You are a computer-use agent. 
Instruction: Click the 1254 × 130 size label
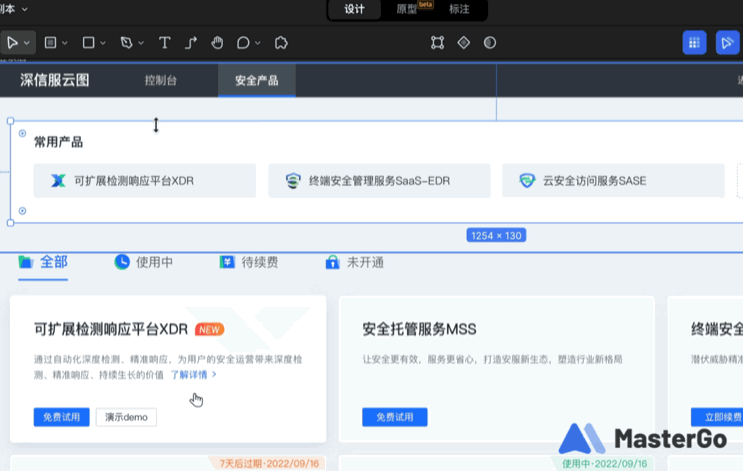(496, 236)
